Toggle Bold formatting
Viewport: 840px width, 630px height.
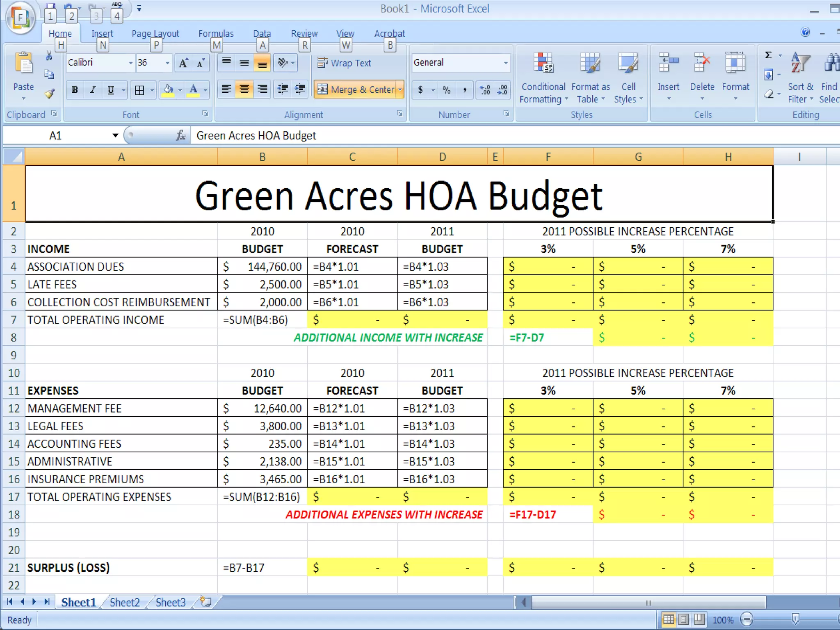[75, 90]
